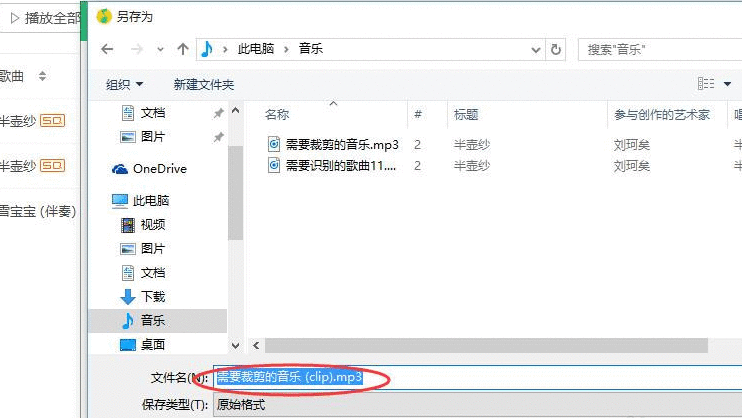The width and height of the screenshot is (742, 418).
Task: Open the recent locations dropdown chevron
Action: point(160,49)
